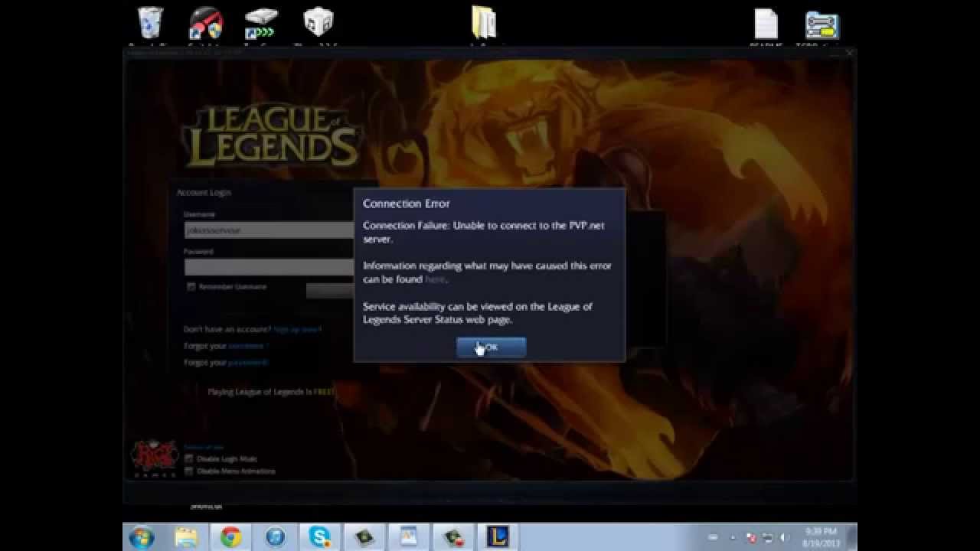Image resolution: width=980 pixels, height=551 pixels.
Task: Open the white document file on the desktop
Action: (x=766, y=24)
